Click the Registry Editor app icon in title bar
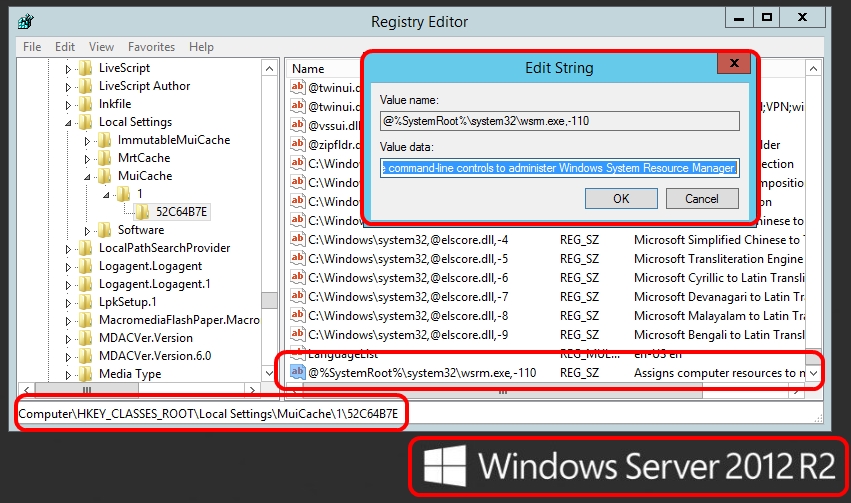851x503 pixels. (26, 22)
